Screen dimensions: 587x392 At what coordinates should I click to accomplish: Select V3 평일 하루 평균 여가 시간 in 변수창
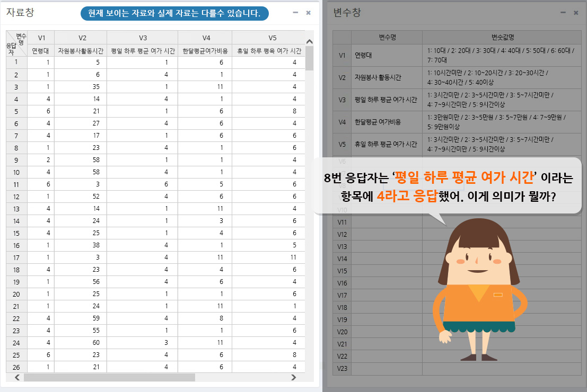tap(457, 100)
